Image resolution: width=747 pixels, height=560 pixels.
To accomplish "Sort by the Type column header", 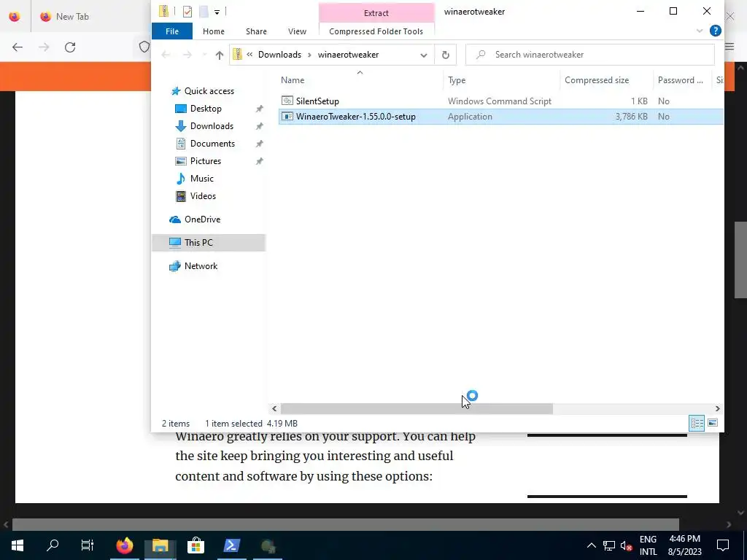I will [502, 80].
